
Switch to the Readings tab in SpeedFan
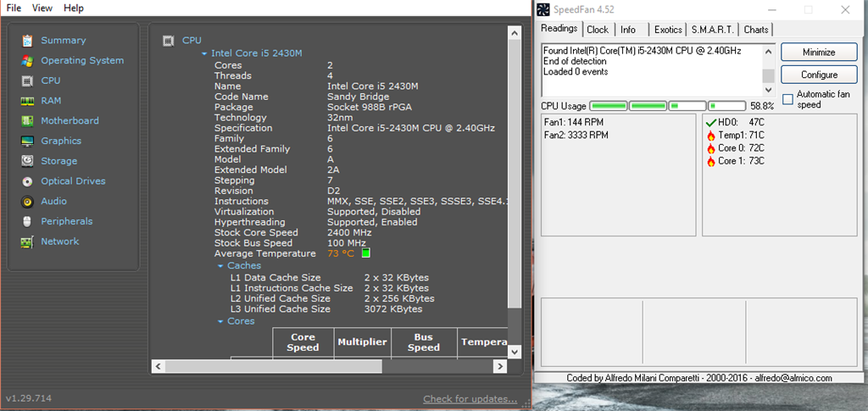point(559,28)
